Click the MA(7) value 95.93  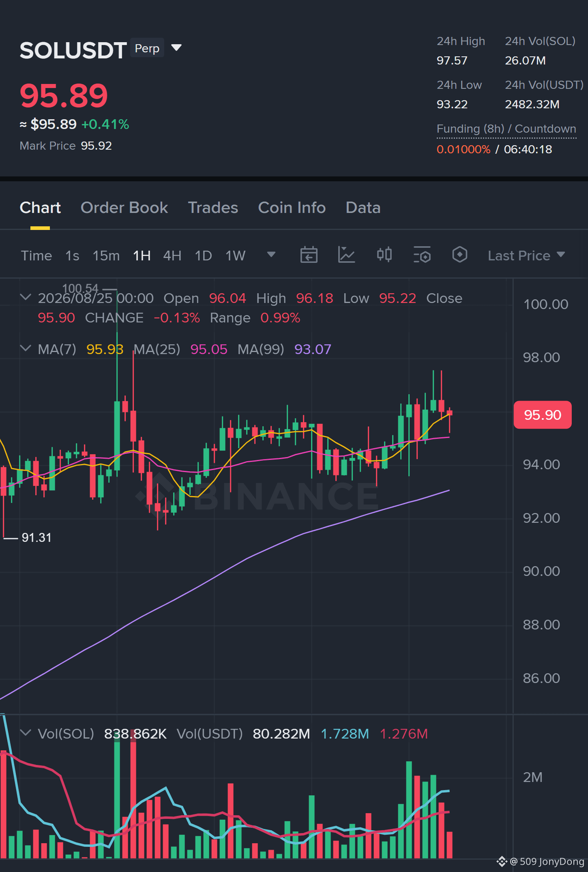click(105, 349)
